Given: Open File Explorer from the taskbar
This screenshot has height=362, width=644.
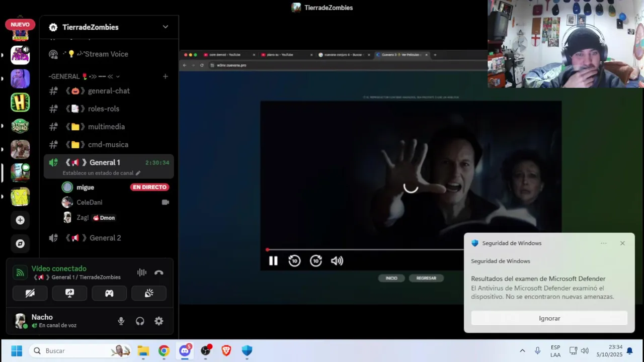Looking at the screenshot, I should tap(143, 350).
